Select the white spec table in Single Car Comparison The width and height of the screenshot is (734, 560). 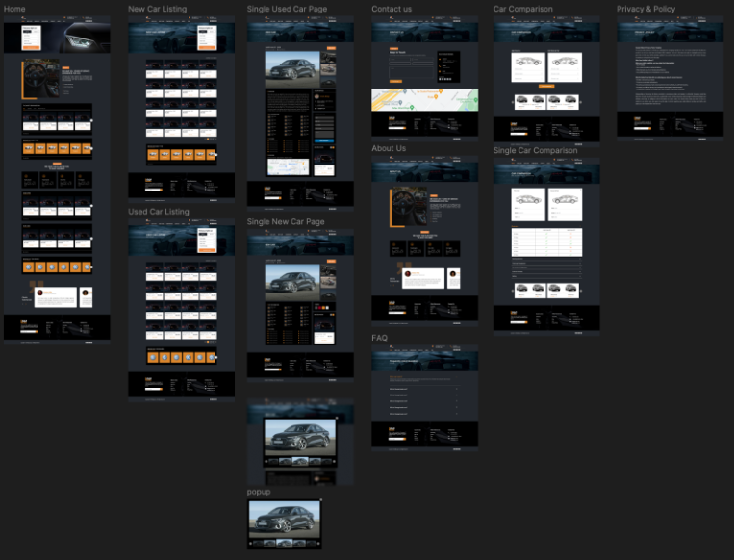[x=545, y=241]
